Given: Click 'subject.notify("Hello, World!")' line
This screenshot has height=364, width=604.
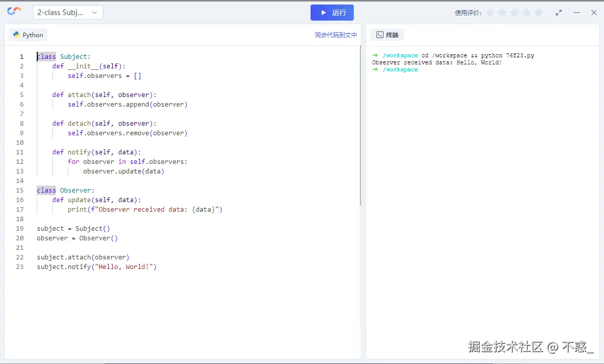Looking at the screenshot, I should click(97, 267).
